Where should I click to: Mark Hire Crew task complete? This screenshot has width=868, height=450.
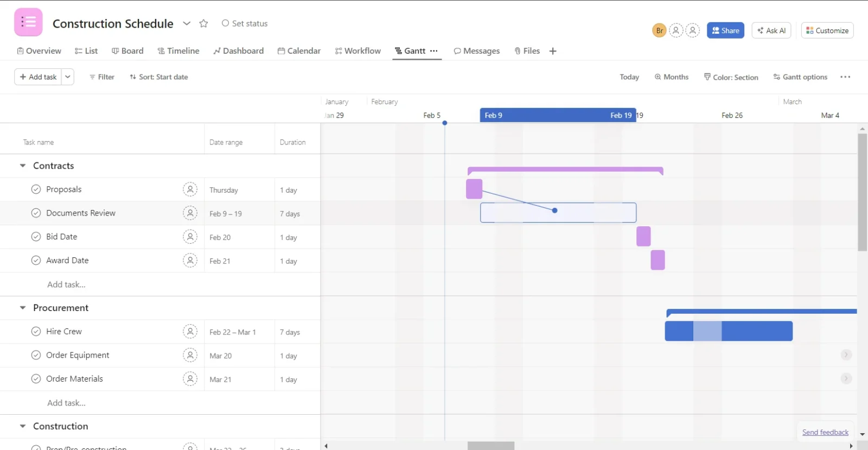coord(36,332)
